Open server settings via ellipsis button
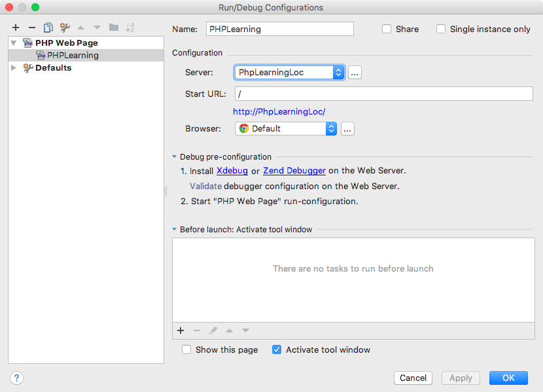Viewport: 543px width, 392px height. (355, 73)
